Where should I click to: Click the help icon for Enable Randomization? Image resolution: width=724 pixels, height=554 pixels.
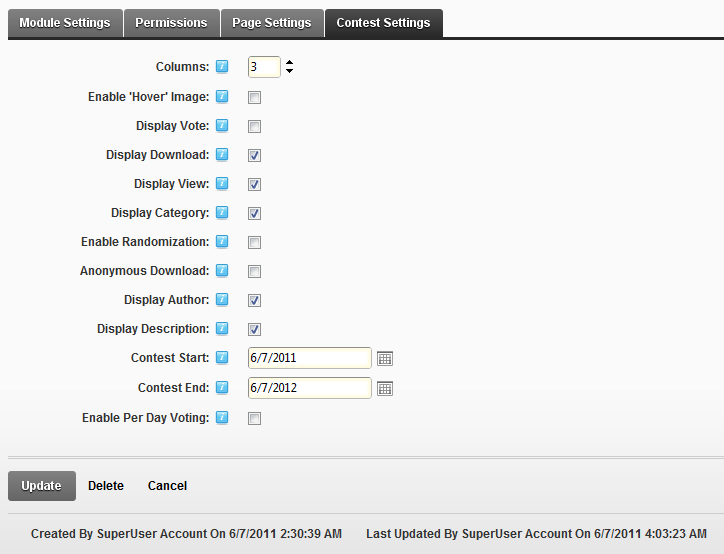pyautogui.click(x=222, y=242)
